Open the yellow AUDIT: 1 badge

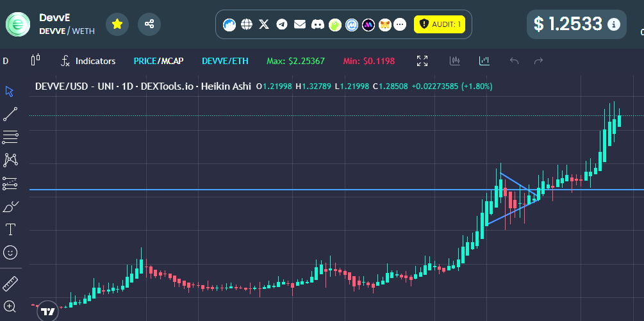click(x=440, y=24)
